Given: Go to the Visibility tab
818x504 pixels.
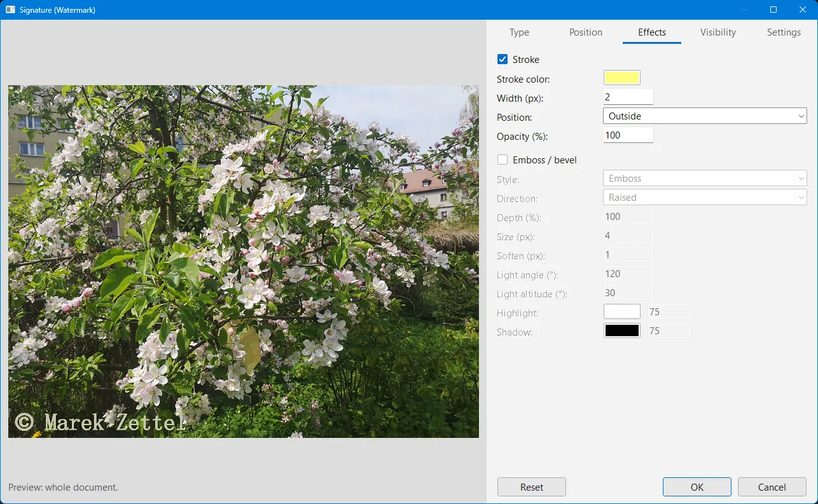Looking at the screenshot, I should tap(718, 32).
